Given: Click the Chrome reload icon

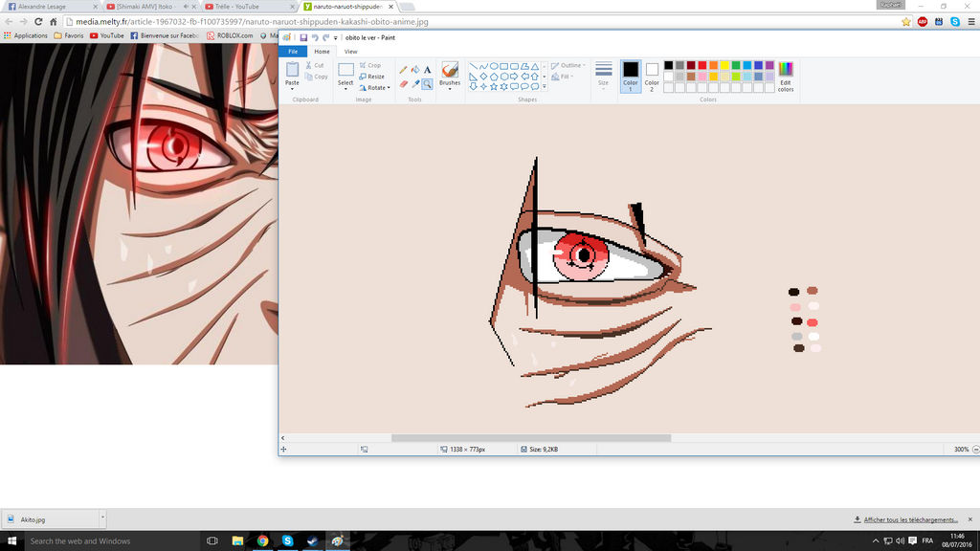Looking at the screenshot, I should click(x=38, y=22).
